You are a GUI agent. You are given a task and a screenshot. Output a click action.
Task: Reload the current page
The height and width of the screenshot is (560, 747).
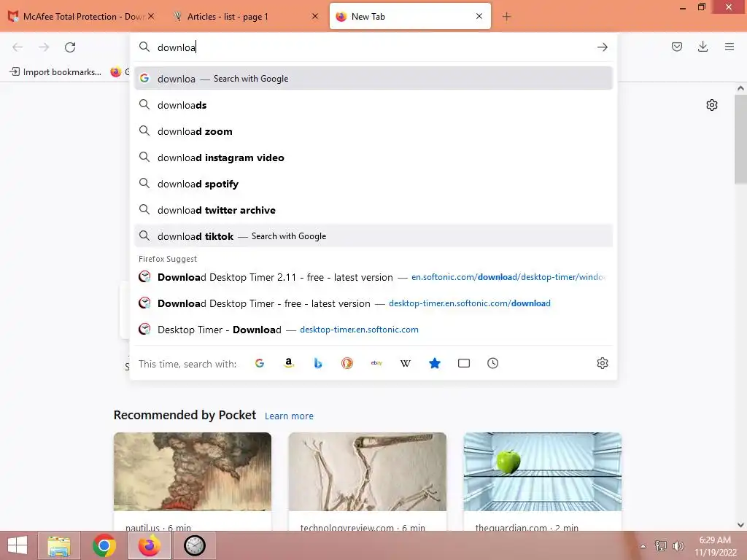tap(70, 47)
